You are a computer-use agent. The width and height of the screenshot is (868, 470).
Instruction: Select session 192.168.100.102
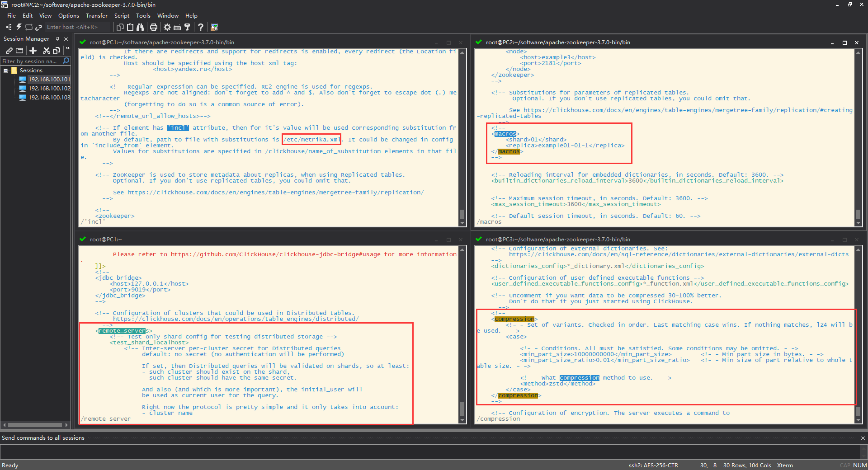[x=49, y=89]
